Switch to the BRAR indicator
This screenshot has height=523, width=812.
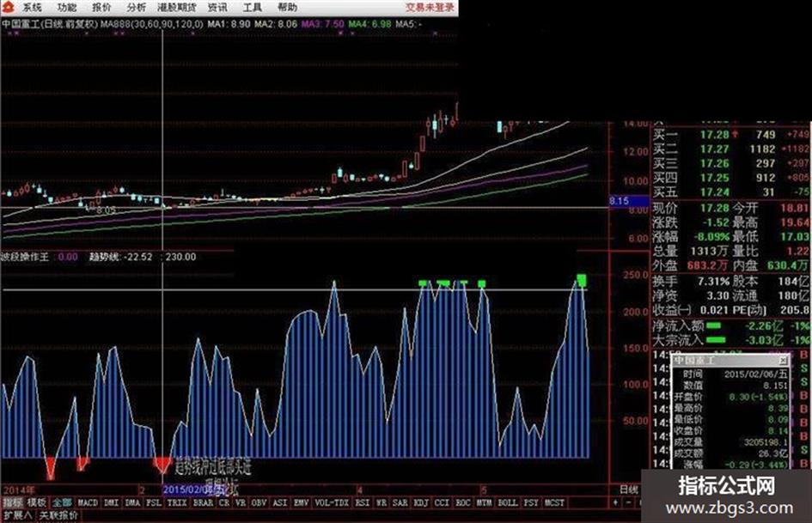pos(203,502)
